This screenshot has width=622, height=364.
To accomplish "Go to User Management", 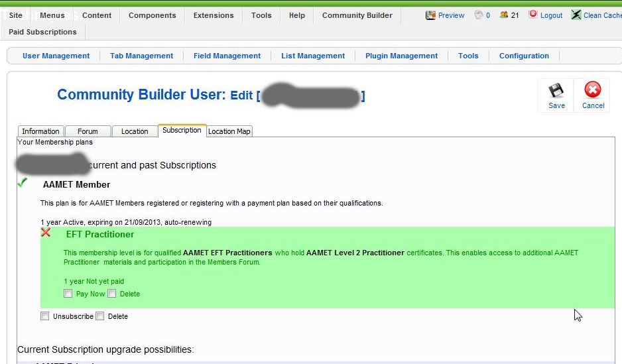I will pos(56,56).
